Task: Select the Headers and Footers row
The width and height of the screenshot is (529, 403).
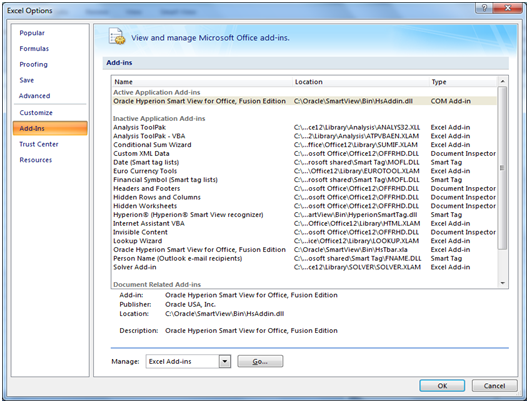Action: point(304,189)
